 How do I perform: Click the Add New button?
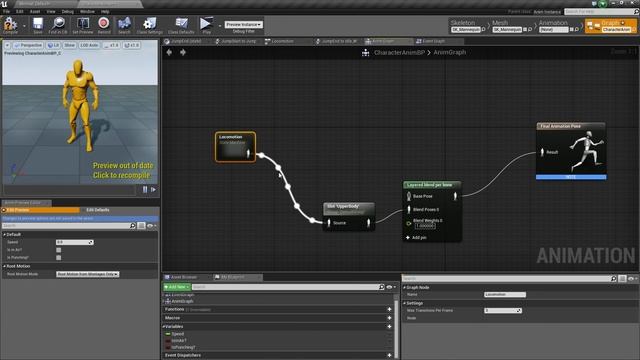point(177,287)
